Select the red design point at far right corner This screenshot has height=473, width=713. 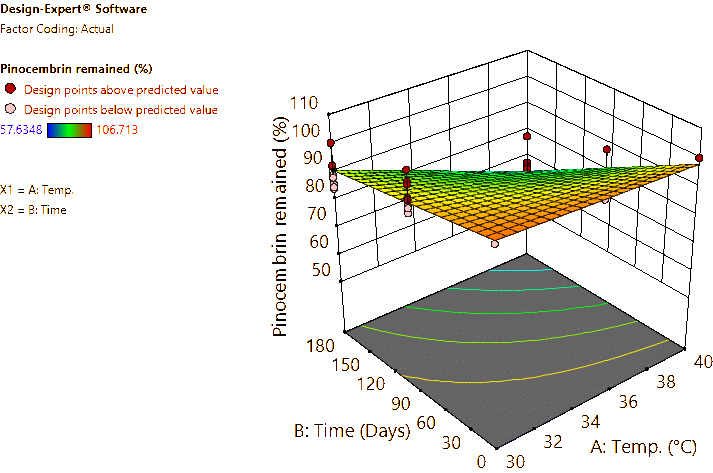(x=699, y=157)
